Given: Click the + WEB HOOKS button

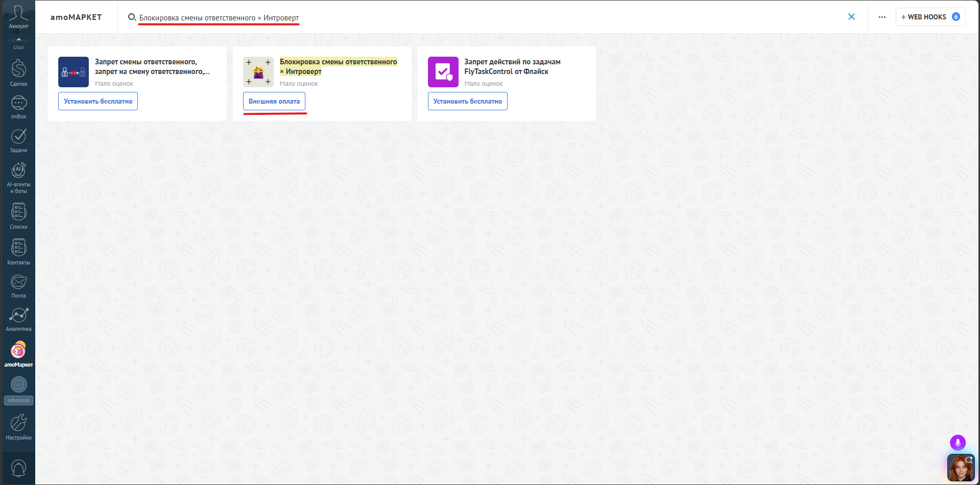Looking at the screenshot, I should pos(930,17).
